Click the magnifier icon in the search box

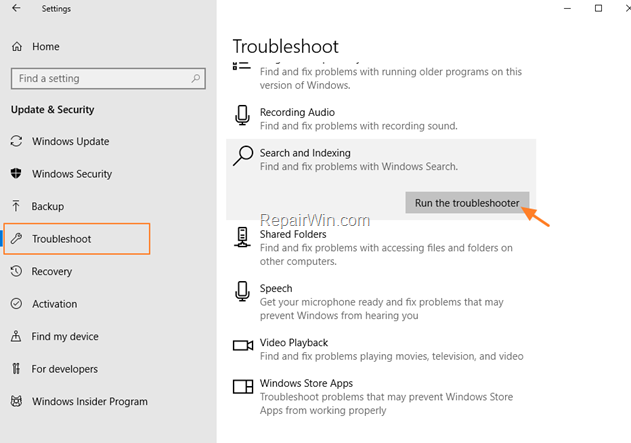(196, 78)
